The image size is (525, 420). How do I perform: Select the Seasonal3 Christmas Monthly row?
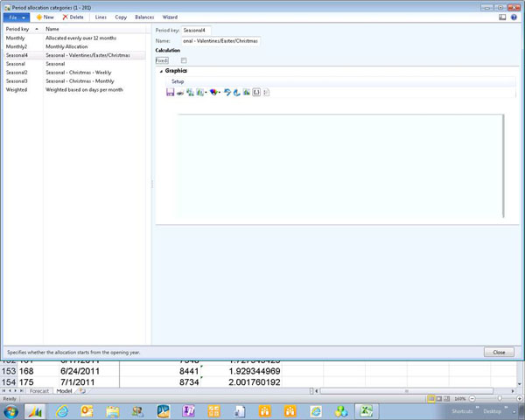point(74,81)
